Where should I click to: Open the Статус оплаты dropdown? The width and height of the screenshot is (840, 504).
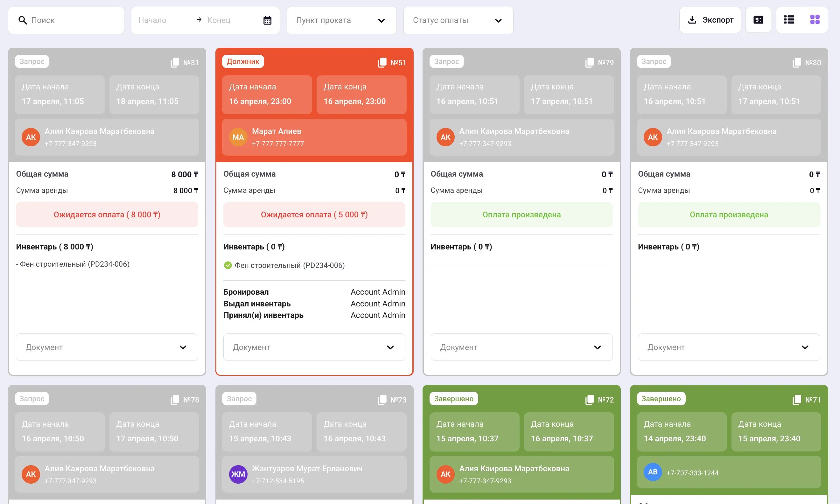[x=458, y=20]
